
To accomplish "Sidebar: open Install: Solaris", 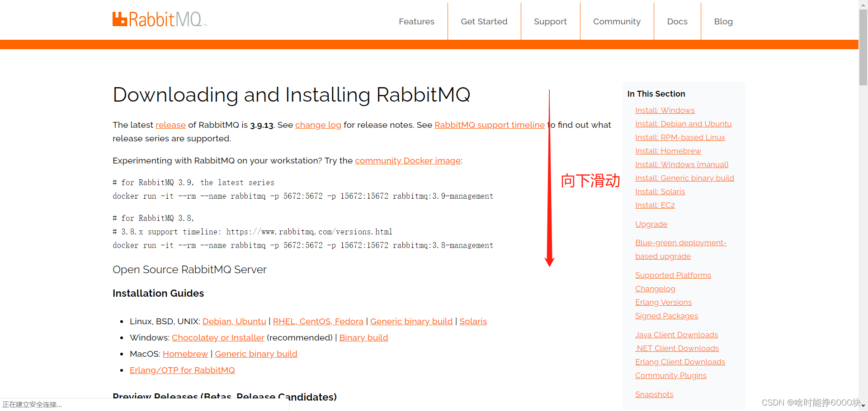I will pyautogui.click(x=660, y=191).
